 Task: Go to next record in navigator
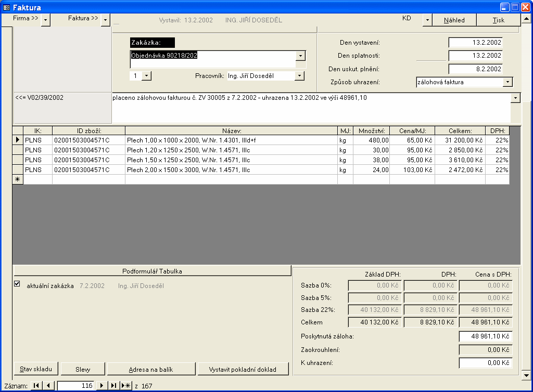(101, 385)
